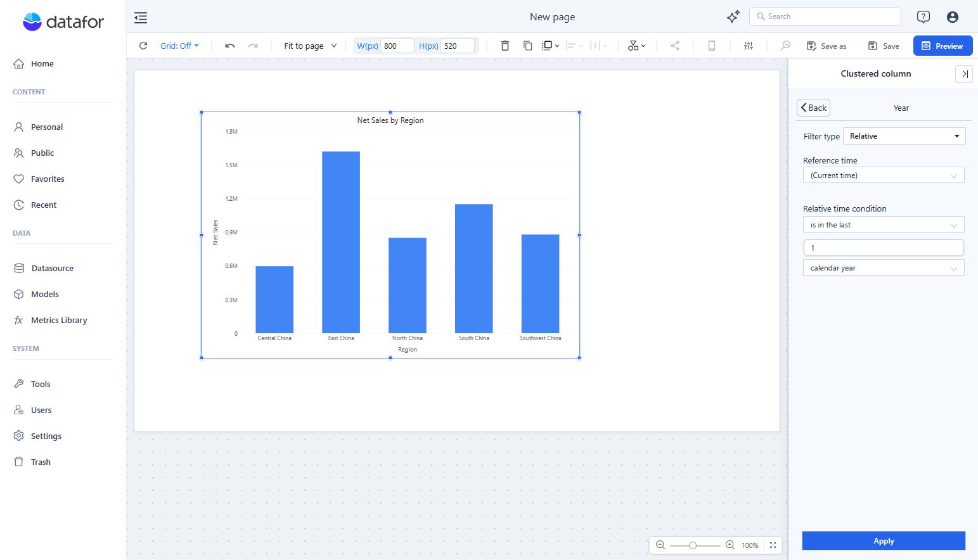Open the AI assistant sparkle icon
This screenshot has height=560, width=978.
[x=733, y=17]
